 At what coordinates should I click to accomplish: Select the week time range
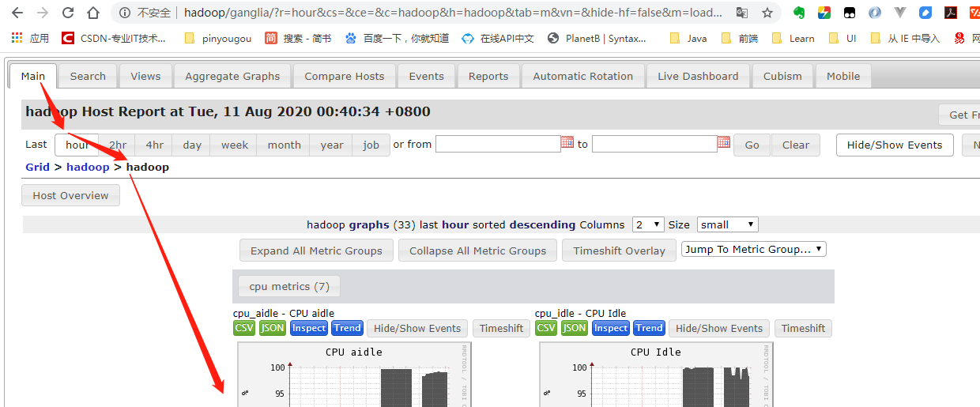[235, 145]
